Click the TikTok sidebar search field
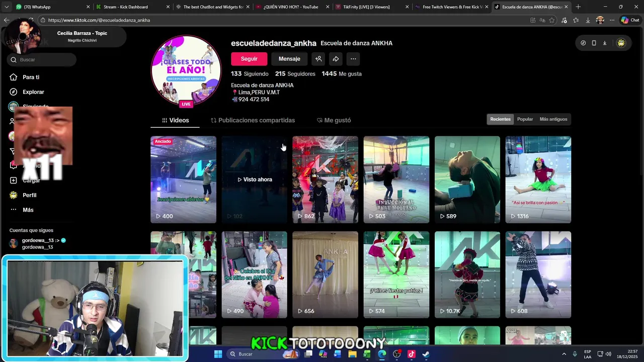This screenshot has width=644, height=362. (42, 59)
